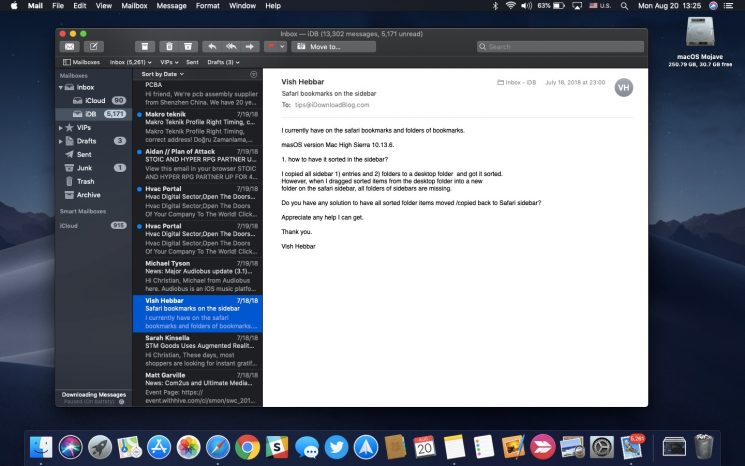Expand the Drafts mailbox triangle
The image size is (745, 466).
tap(61, 141)
